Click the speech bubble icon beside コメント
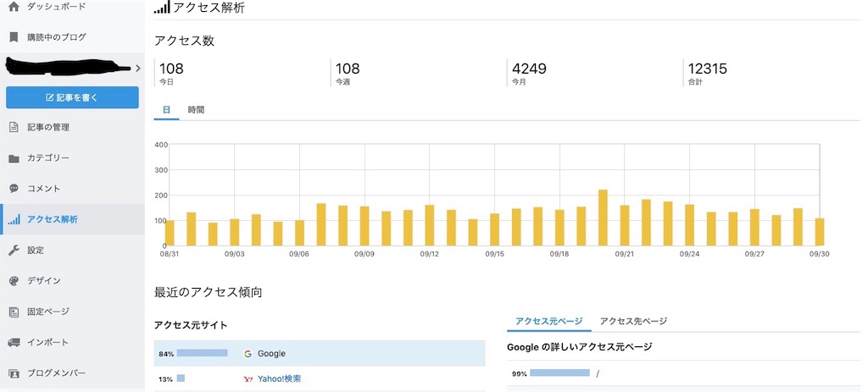868x392 pixels. [14, 189]
